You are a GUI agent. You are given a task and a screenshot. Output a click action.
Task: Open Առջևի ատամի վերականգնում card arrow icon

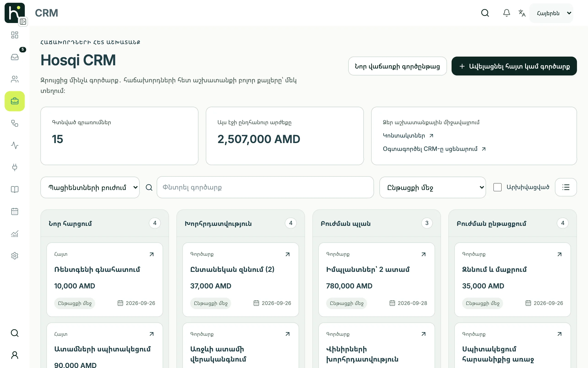coord(287,334)
